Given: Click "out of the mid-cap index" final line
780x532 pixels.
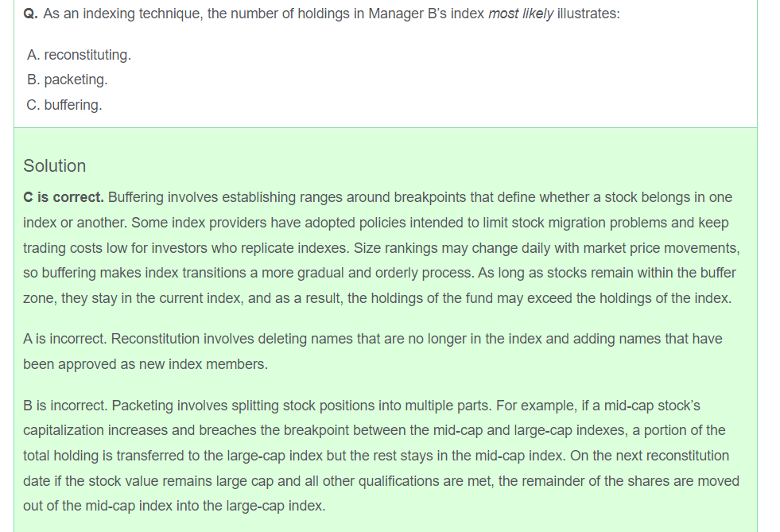Looking at the screenshot, I should [x=174, y=506].
